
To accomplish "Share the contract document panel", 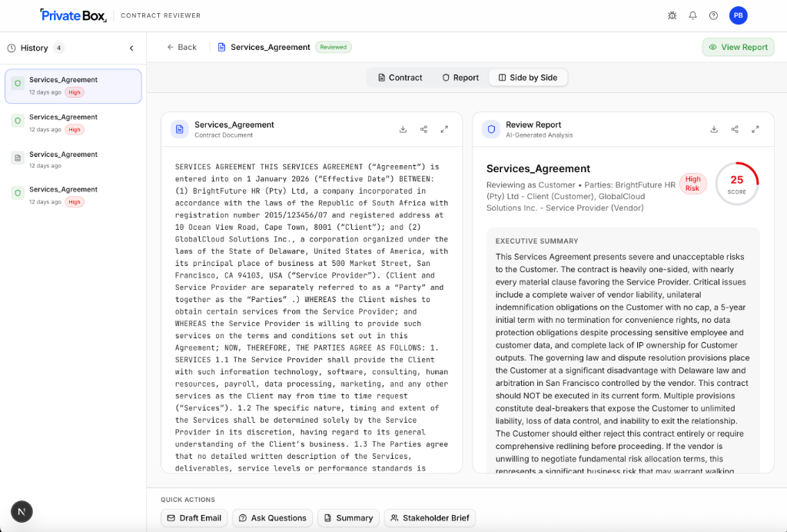I will point(423,129).
